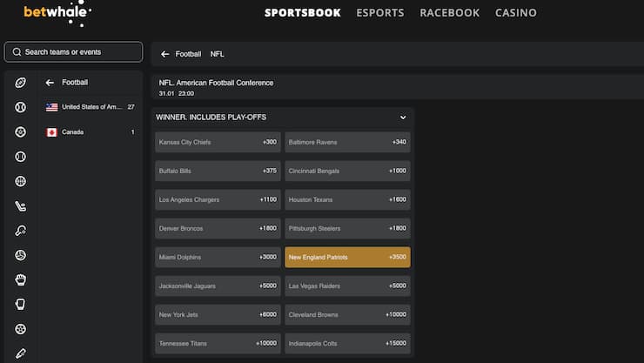This screenshot has width=644, height=363.
Task: Select the table tennis paddle icon
Action: pos(20,231)
